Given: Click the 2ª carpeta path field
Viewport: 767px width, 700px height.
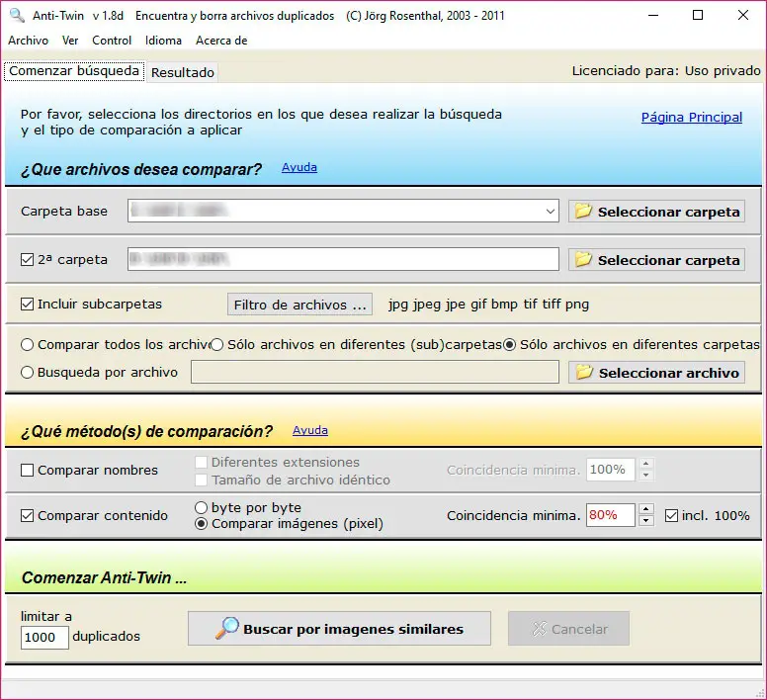Looking at the screenshot, I should [x=343, y=259].
